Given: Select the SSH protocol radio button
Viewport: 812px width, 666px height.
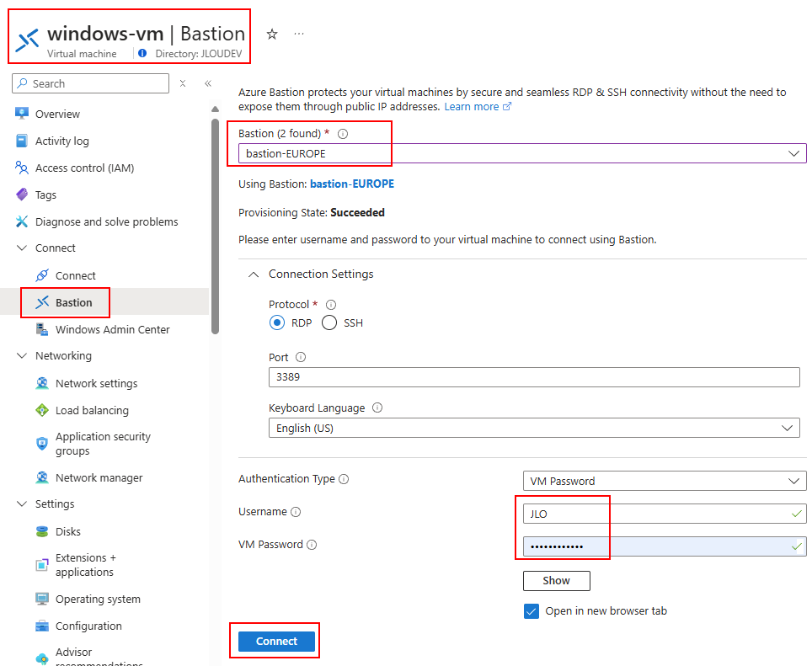Looking at the screenshot, I should click(329, 323).
